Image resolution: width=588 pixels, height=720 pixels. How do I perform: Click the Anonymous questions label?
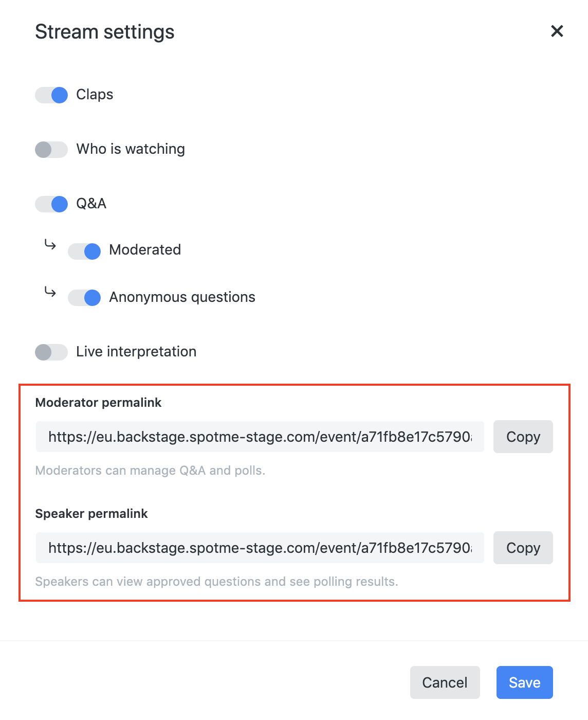click(182, 297)
